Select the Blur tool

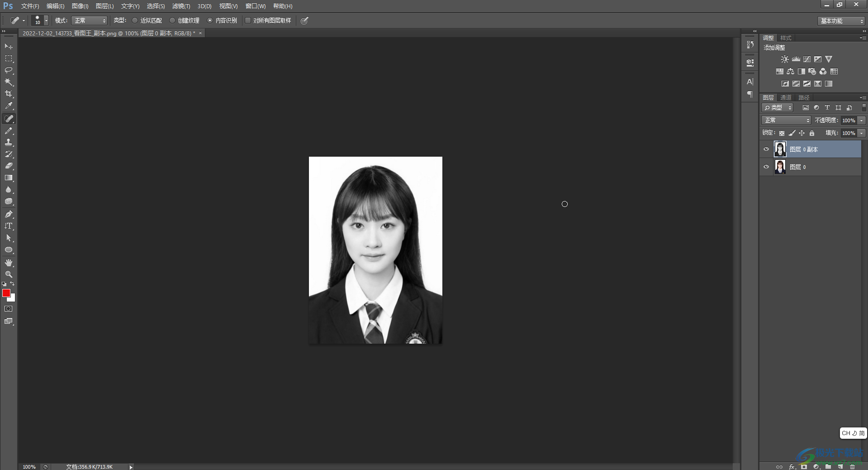click(9, 189)
